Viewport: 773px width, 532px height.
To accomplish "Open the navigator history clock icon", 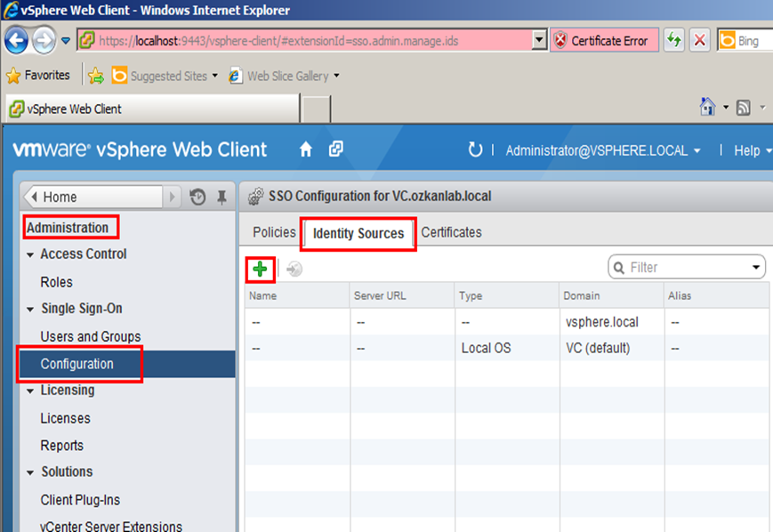I will click(x=197, y=197).
